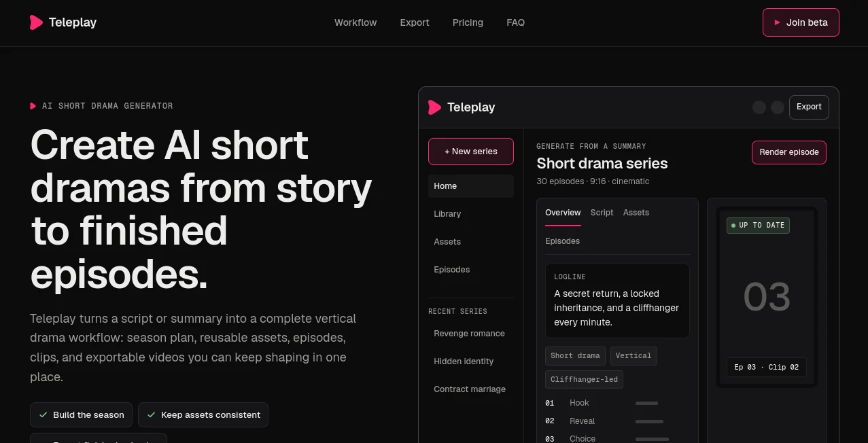
Task: Create a new series with + New series
Action: [x=471, y=152]
